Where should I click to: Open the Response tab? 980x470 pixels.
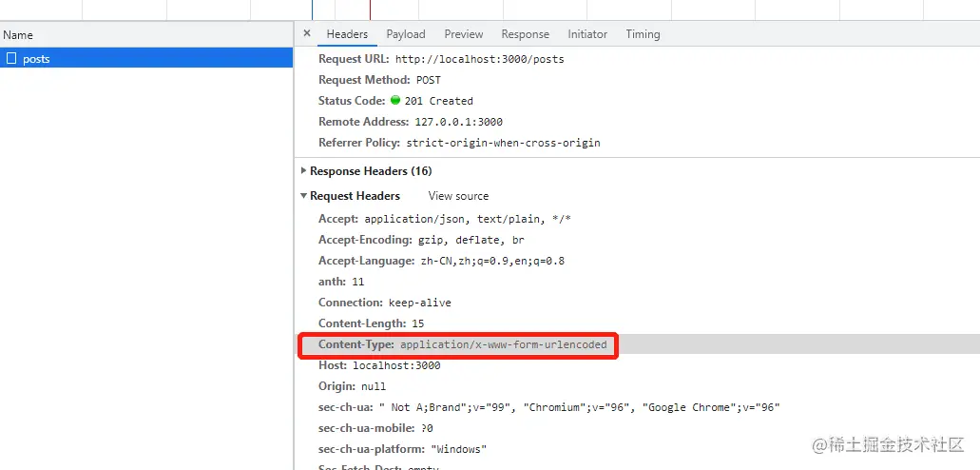click(525, 34)
